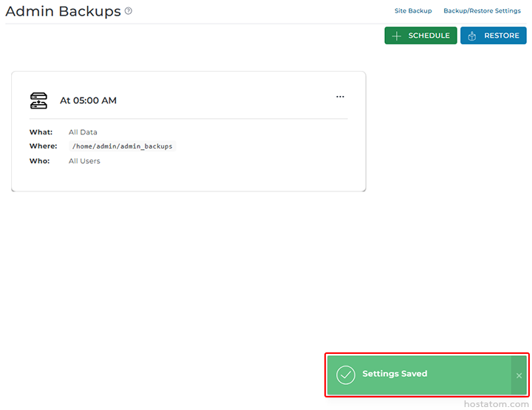This screenshot has height=410, width=532.
Task: Click the What: label in card
Action: 41,132
